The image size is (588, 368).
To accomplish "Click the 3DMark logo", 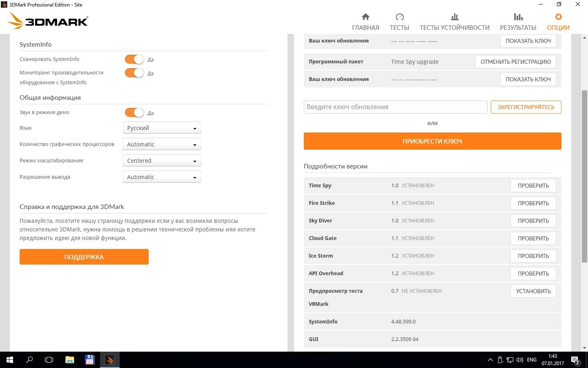I will [x=48, y=21].
